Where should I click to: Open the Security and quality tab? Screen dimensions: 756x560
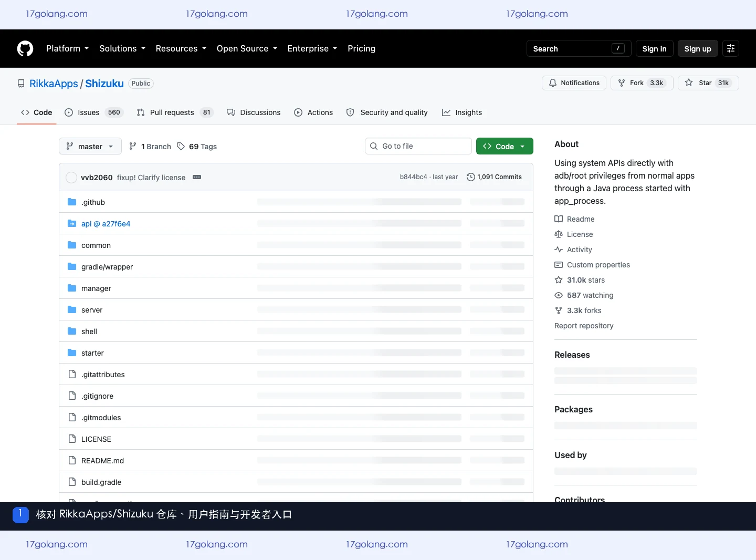point(387,112)
